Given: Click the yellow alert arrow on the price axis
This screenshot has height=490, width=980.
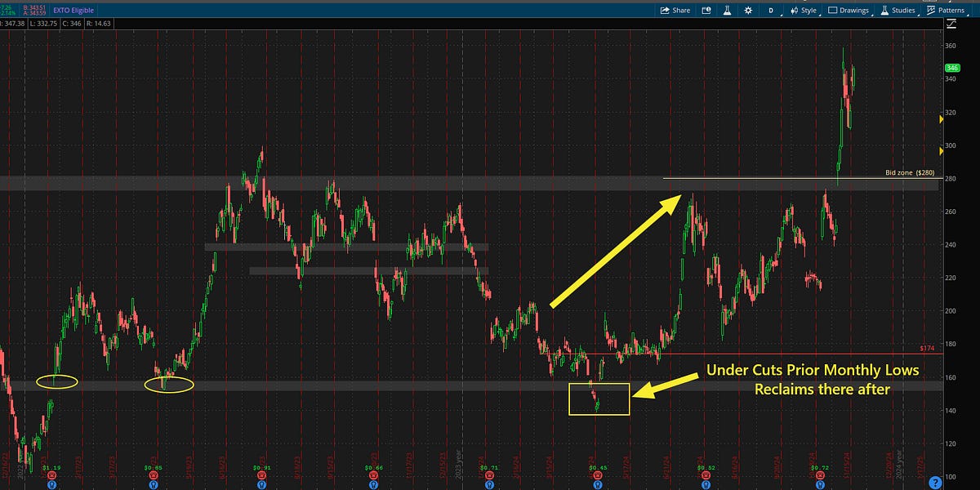Looking at the screenshot, I should pos(942,119).
